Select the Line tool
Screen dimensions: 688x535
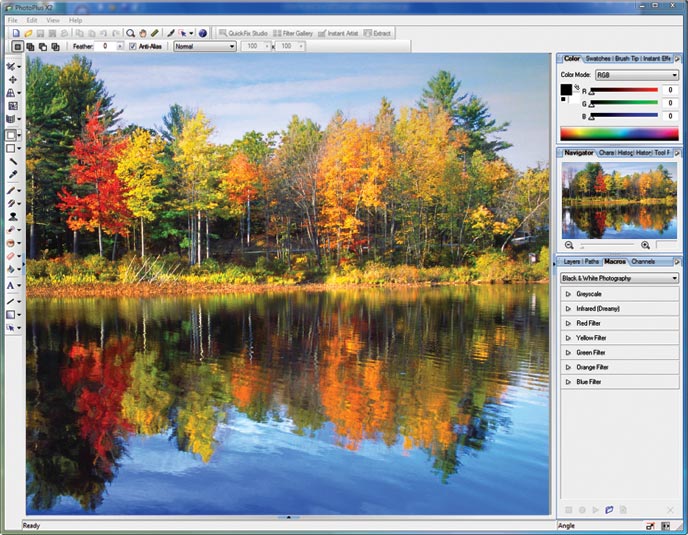coord(11,301)
